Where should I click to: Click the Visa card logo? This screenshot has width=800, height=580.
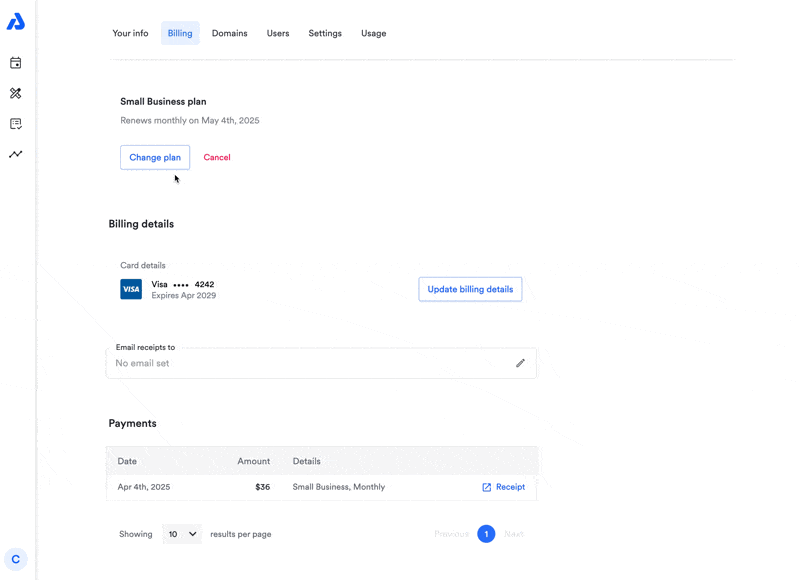pyautogui.click(x=131, y=289)
